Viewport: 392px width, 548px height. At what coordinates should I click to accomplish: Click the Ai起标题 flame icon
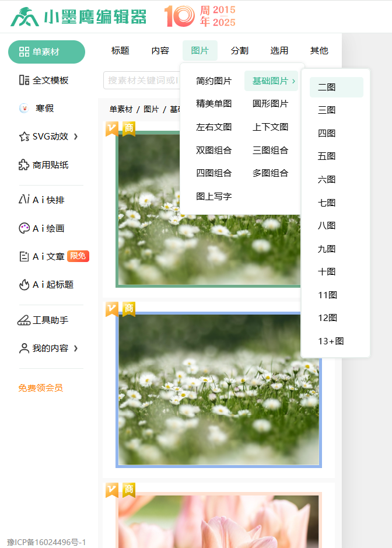tap(24, 284)
